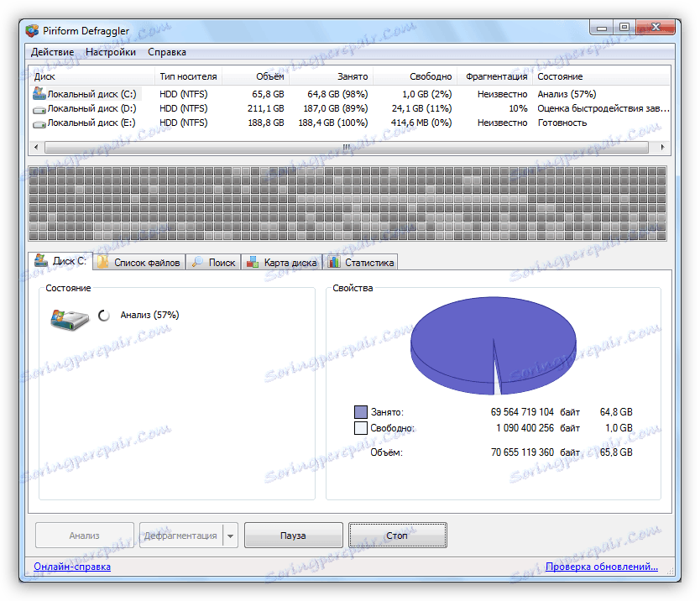Viewport: 700px width, 601px height.
Task: Click the '10%' fragmentation value
Action: 518,108
